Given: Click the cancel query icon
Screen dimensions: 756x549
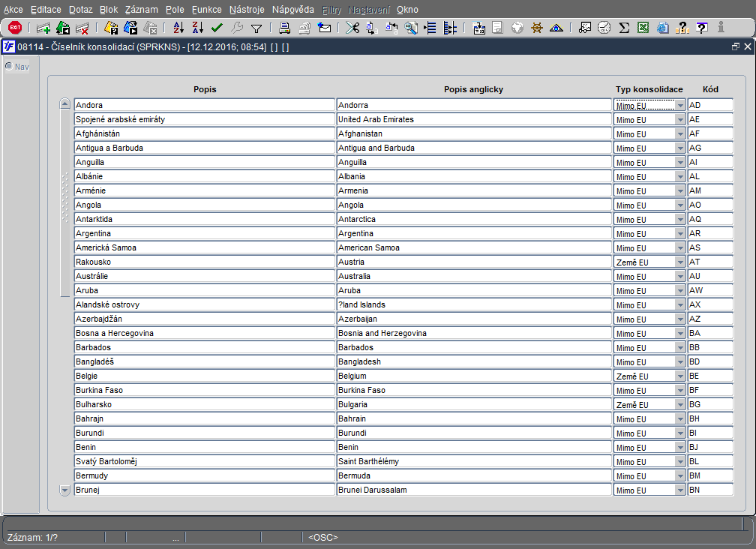Looking at the screenshot, I should (151, 28).
